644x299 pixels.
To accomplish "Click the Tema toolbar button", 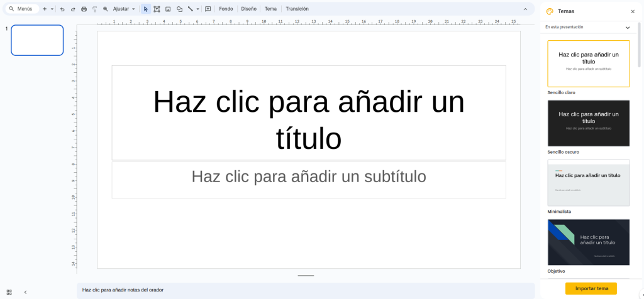I will point(270,9).
